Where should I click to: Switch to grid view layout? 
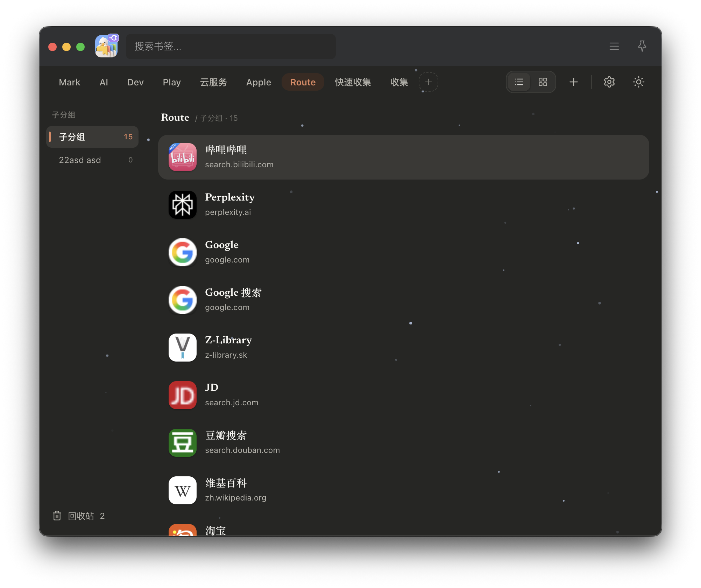pyautogui.click(x=543, y=82)
